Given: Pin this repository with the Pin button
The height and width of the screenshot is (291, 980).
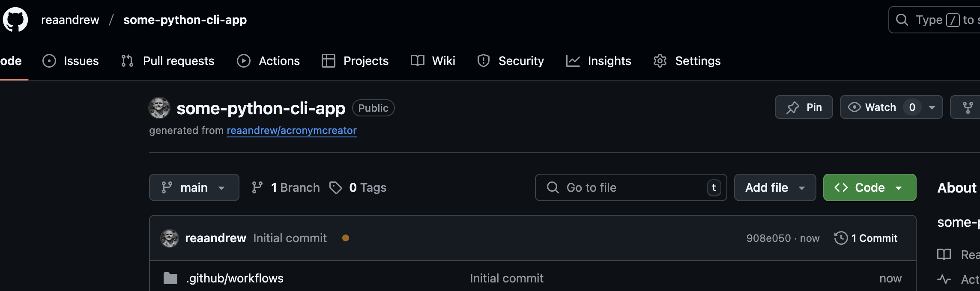Looking at the screenshot, I should (x=804, y=107).
